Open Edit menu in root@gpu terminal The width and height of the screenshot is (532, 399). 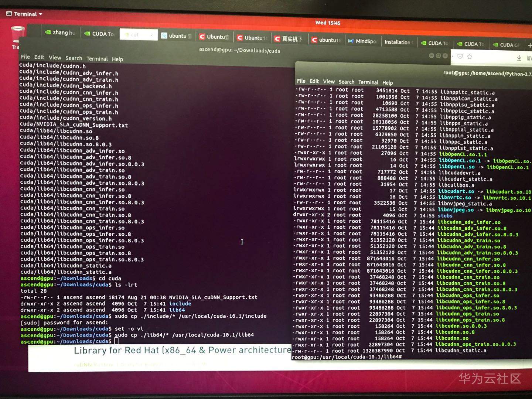pyautogui.click(x=314, y=81)
